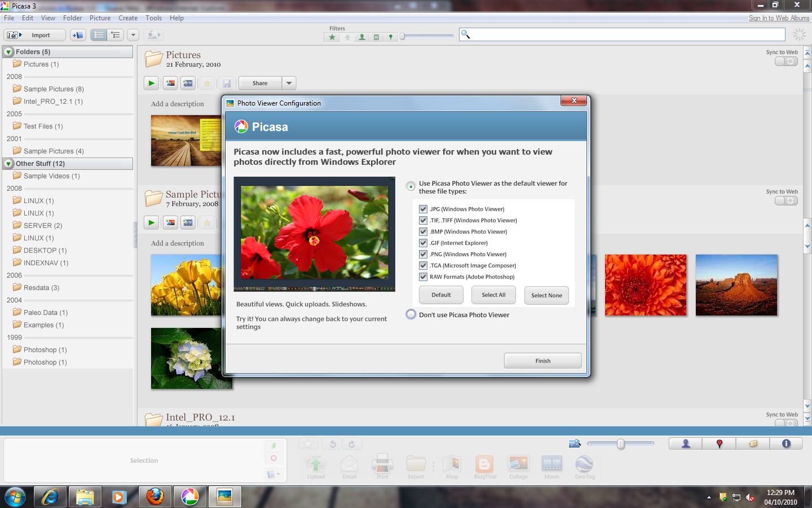Click the search input field
The image size is (812, 508).
point(622,34)
